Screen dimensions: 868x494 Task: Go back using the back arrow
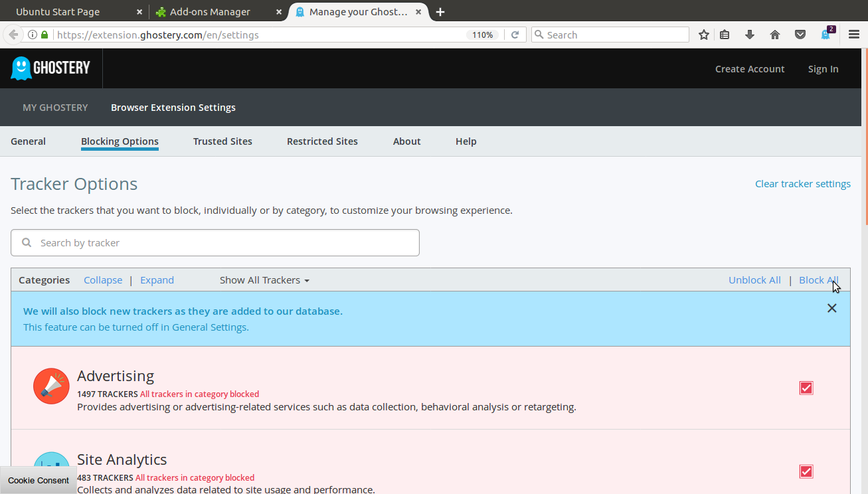[x=13, y=35]
